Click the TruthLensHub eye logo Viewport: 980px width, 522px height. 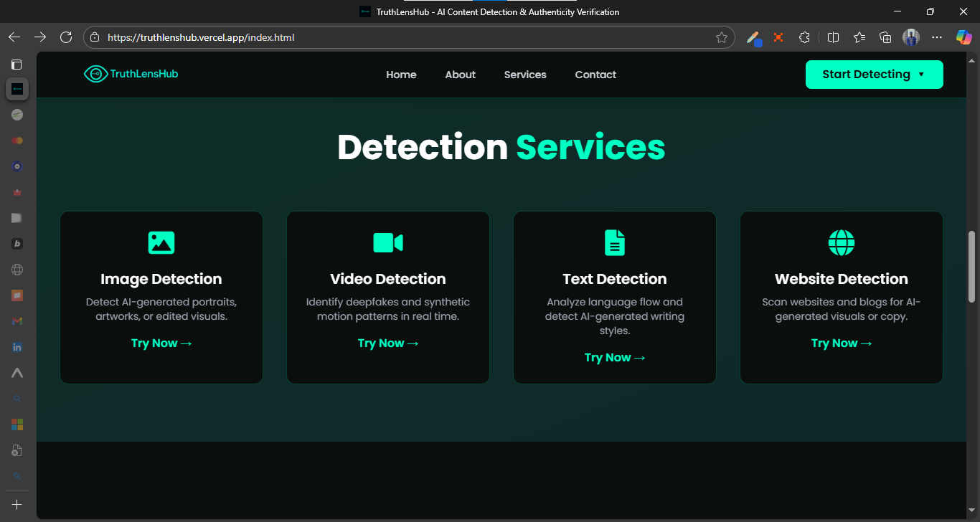(x=95, y=74)
